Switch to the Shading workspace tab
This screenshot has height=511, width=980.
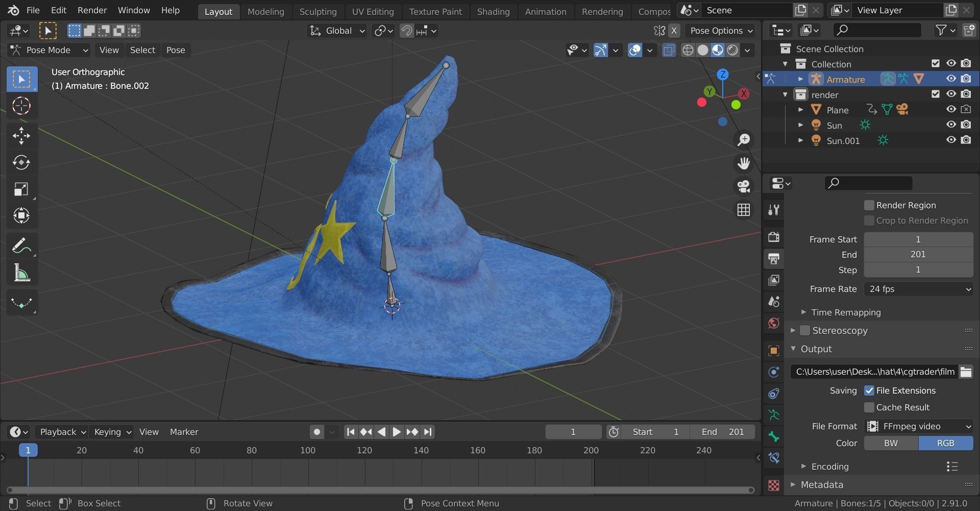(x=493, y=11)
